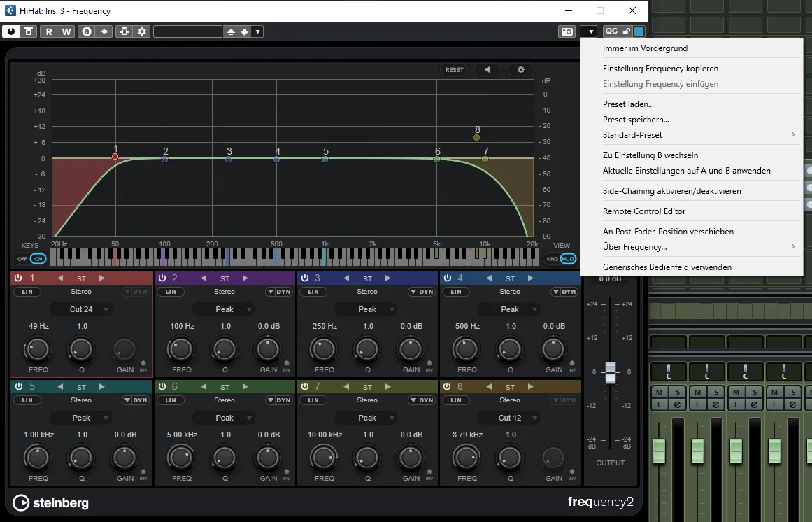Click the camera snapshot icon in the toolbar
Image resolution: width=812 pixels, height=522 pixels.
pos(567,31)
